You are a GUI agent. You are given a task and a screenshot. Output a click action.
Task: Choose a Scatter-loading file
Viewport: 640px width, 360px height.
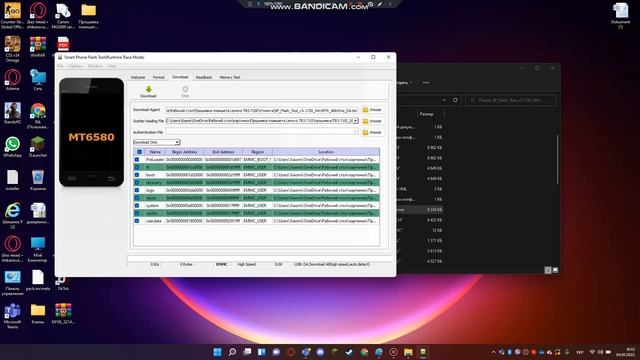point(372,121)
